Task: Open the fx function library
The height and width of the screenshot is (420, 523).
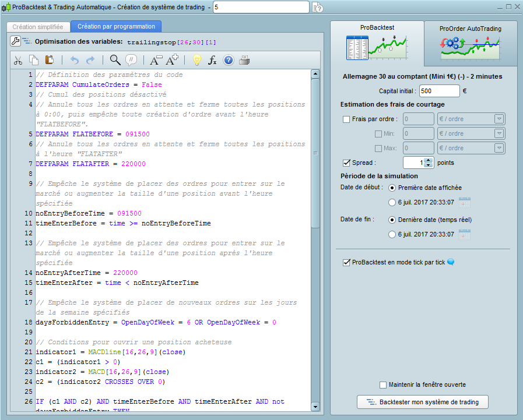Action: [213, 60]
